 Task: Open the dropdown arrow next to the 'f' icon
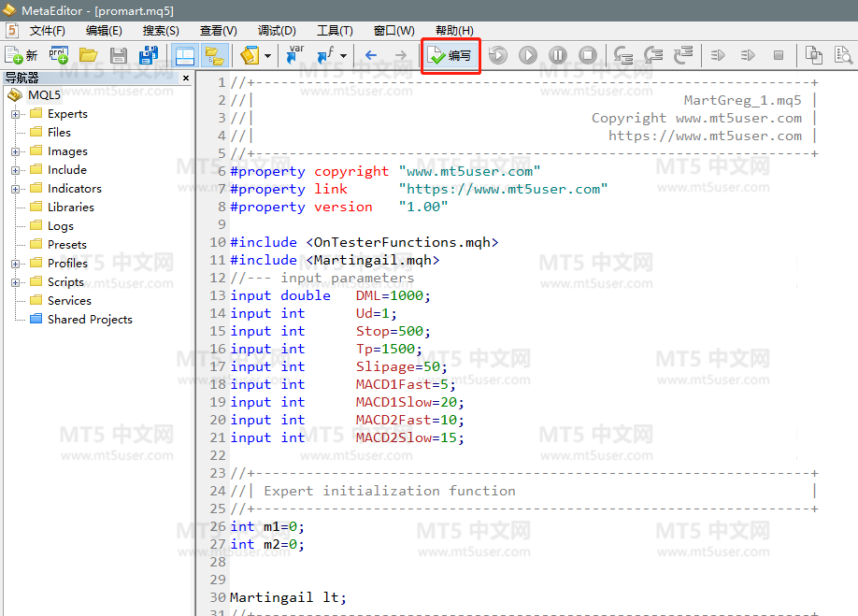point(343,56)
